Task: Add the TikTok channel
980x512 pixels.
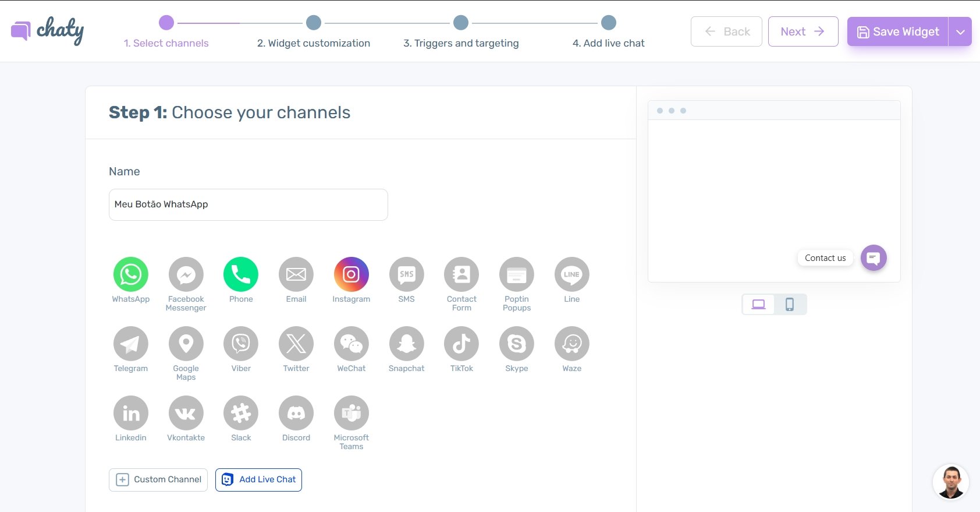Action: (461, 344)
